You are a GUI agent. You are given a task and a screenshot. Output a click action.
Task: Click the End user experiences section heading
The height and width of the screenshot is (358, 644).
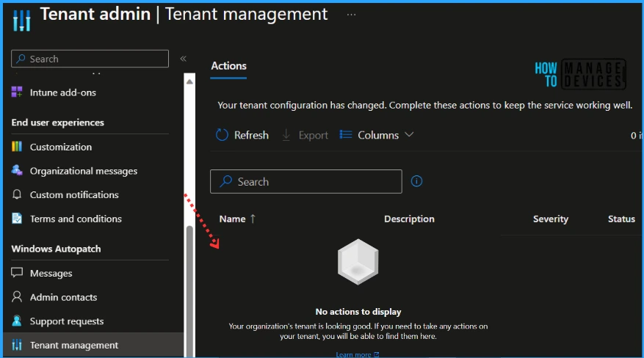(x=57, y=123)
